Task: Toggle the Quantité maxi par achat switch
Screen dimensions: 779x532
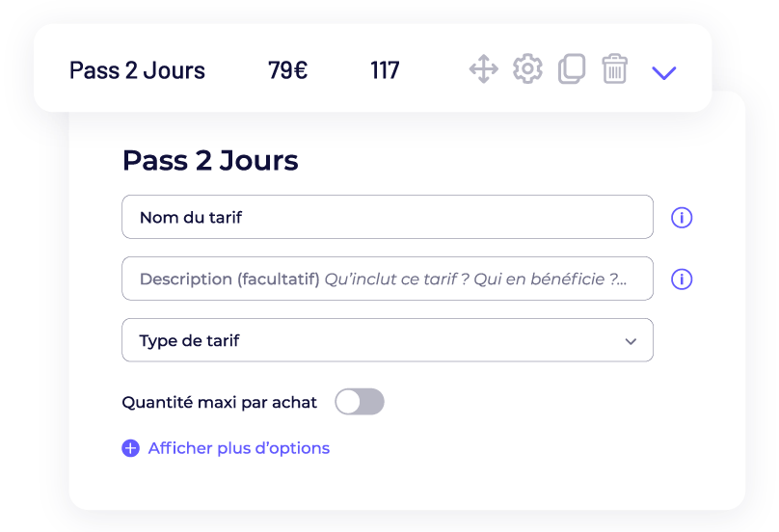Action: (360, 402)
